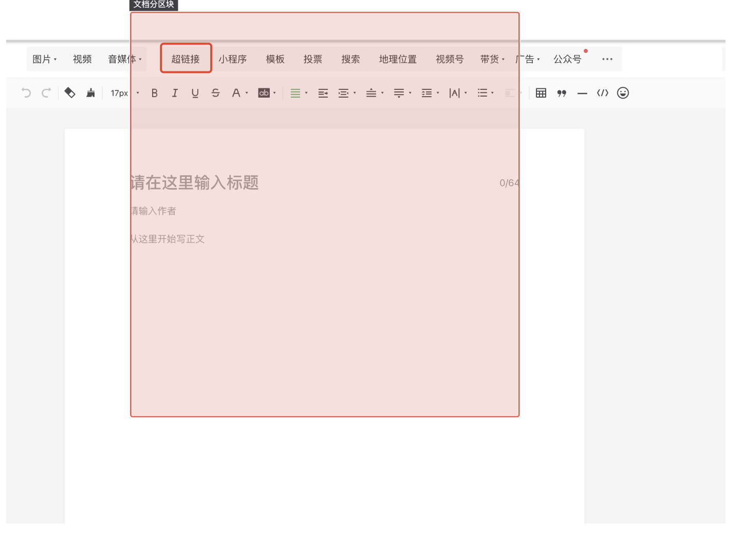Insert a 小程序 mini program
744x560 pixels.
[x=233, y=59]
